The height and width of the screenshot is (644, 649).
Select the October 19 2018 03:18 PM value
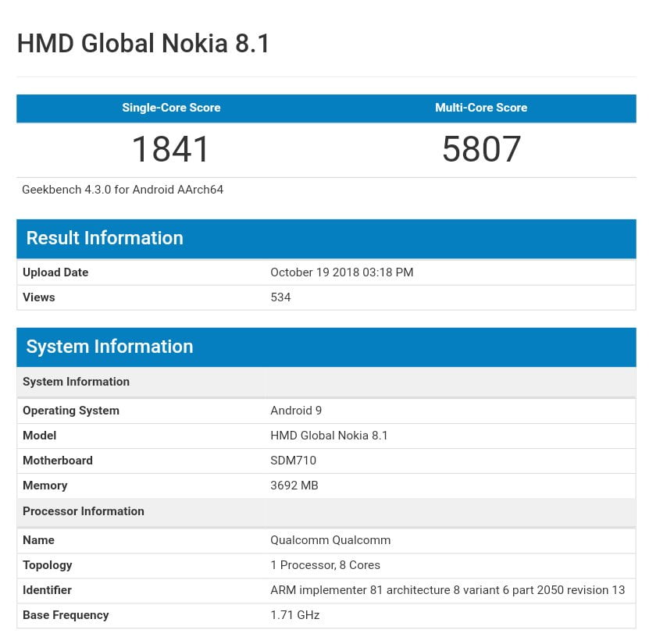click(342, 272)
